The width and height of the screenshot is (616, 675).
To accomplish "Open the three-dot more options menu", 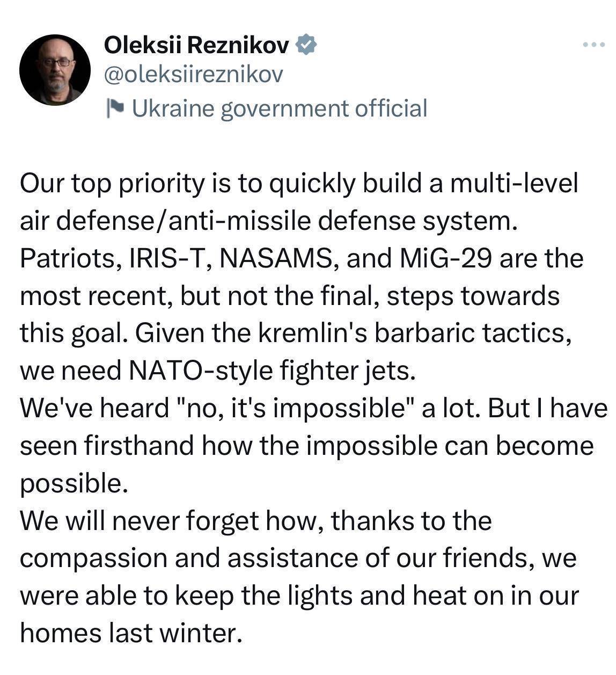I will point(594,45).
